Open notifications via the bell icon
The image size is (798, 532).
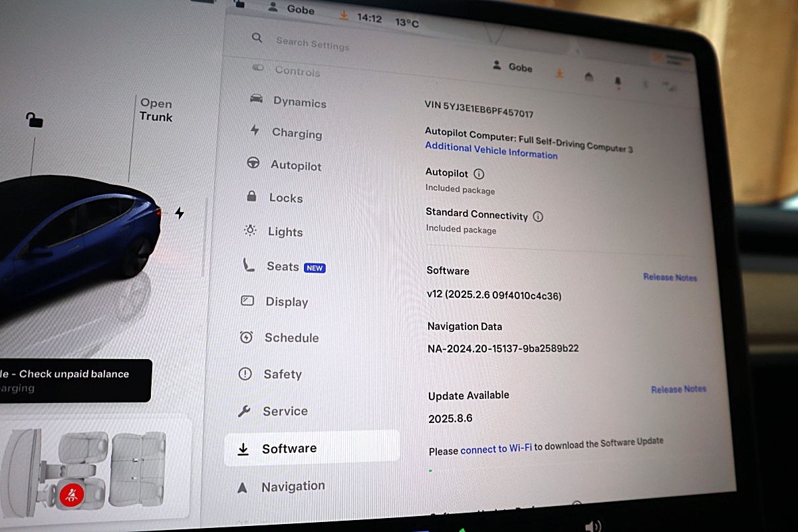click(618, 80)
